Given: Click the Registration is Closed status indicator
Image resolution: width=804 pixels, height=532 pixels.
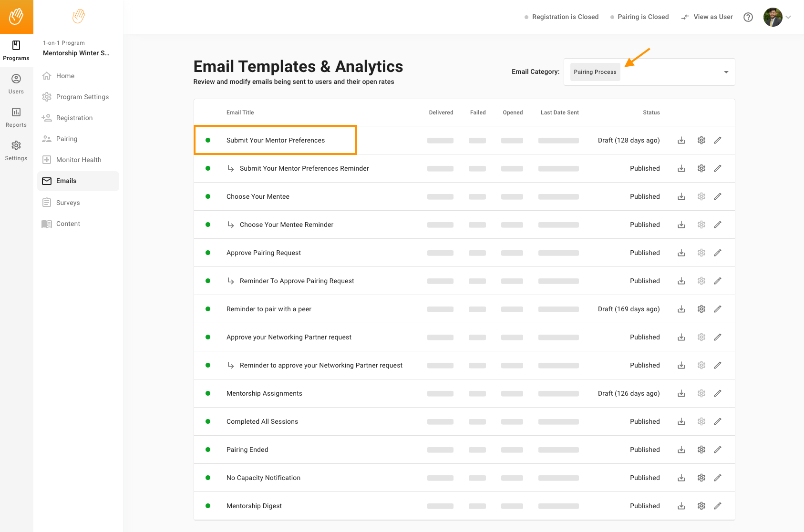Looking at the screenshot, I should pos(561,17).
